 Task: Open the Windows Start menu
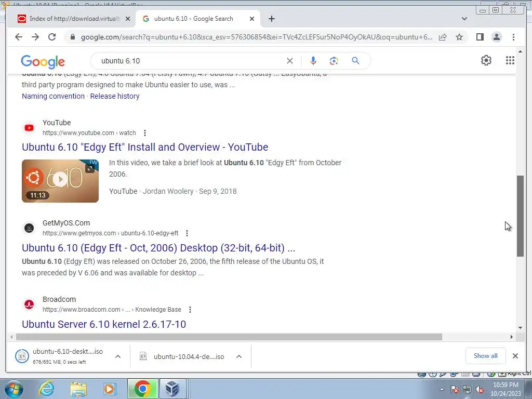pos(14,389)
